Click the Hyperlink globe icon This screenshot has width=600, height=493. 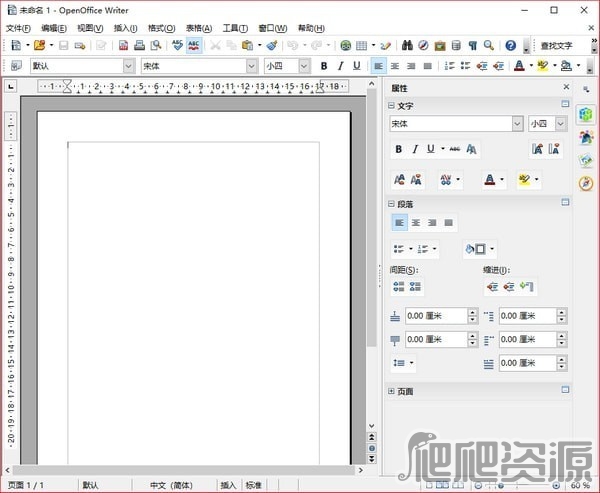346,45
